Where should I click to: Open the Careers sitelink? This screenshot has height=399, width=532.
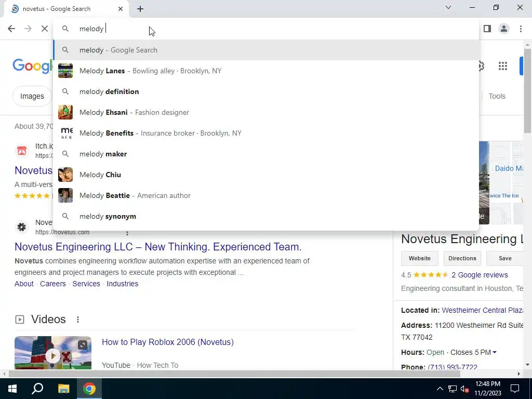[x=53, y=284]
